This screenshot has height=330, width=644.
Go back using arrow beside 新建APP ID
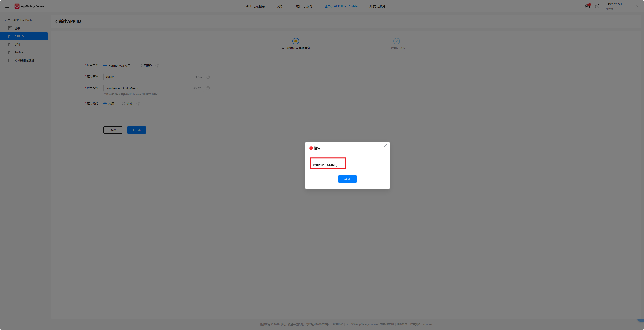click(x=56, y=21)
